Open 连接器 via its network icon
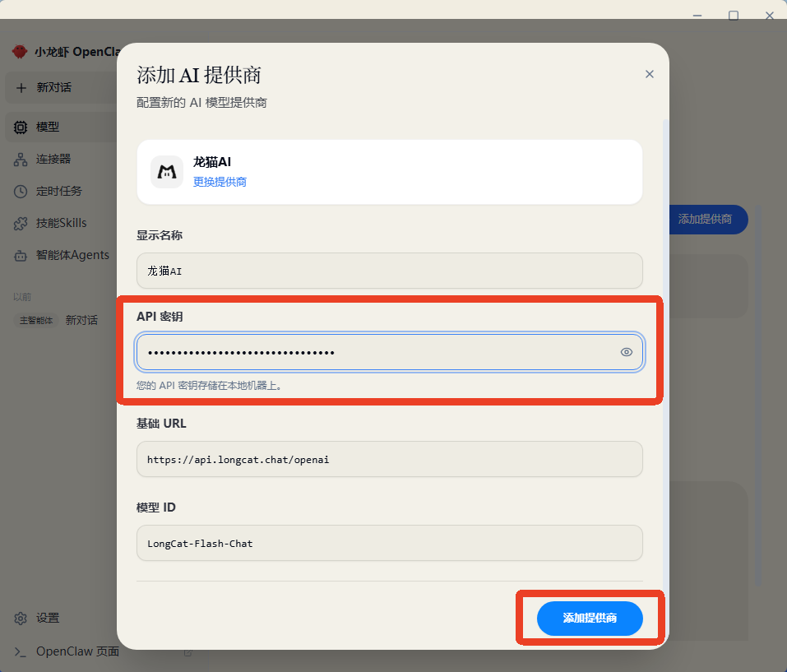This screenshot has width=787, height=672. [x=21, y=160]
